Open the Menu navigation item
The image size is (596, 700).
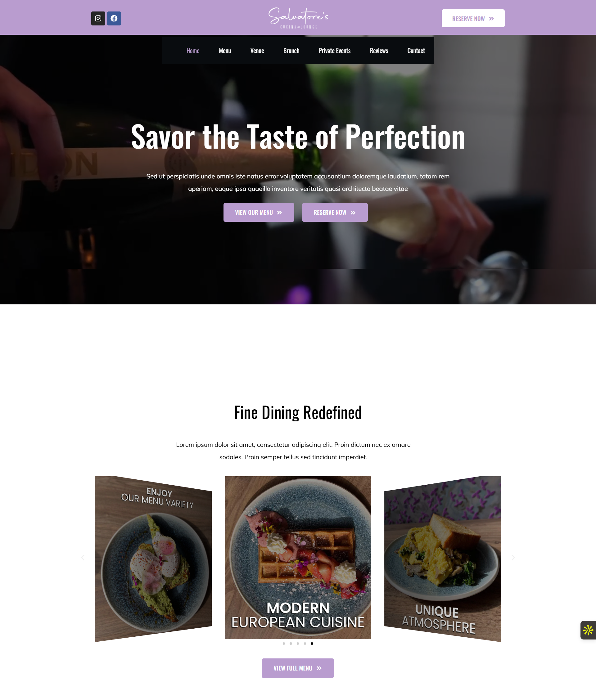coord(225,51)
